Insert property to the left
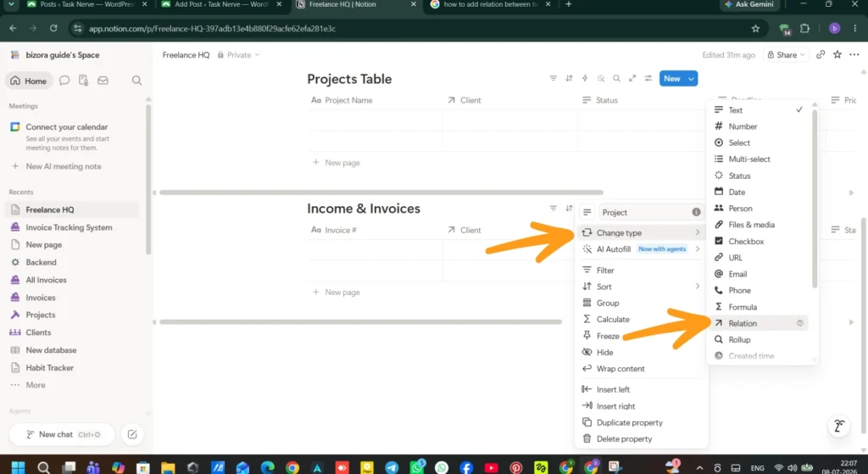The image size is (868, 474). click(x=641, y=389)
